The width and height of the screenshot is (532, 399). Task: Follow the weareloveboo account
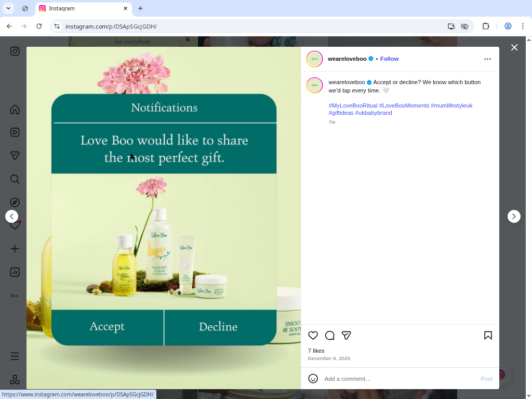click(x=389, y=59)
